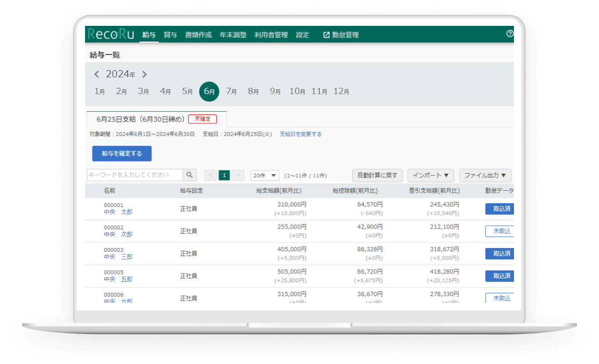
Task: Focus the keyword search input field
Action: tap(134, 175)
